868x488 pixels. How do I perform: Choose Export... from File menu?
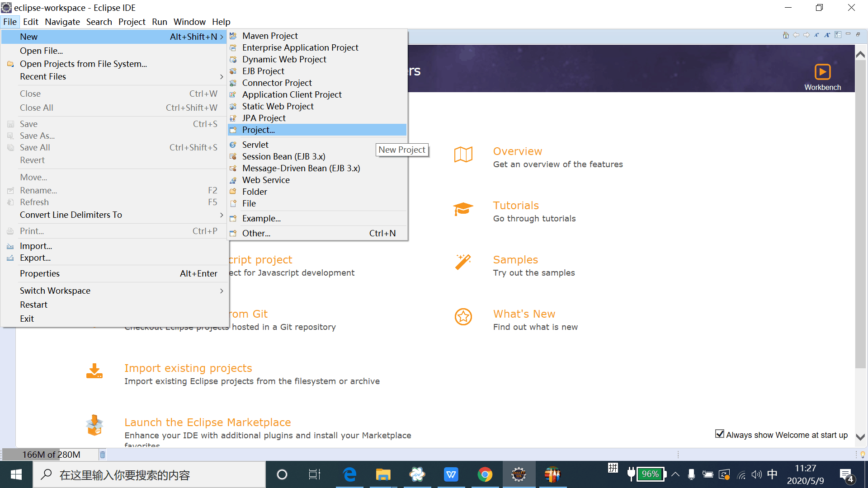click(115, 258)
